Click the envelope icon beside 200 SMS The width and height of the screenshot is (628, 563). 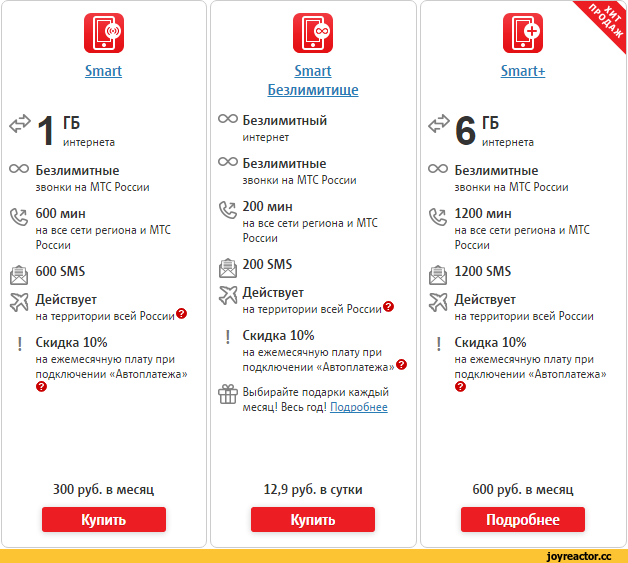(228, 268)
